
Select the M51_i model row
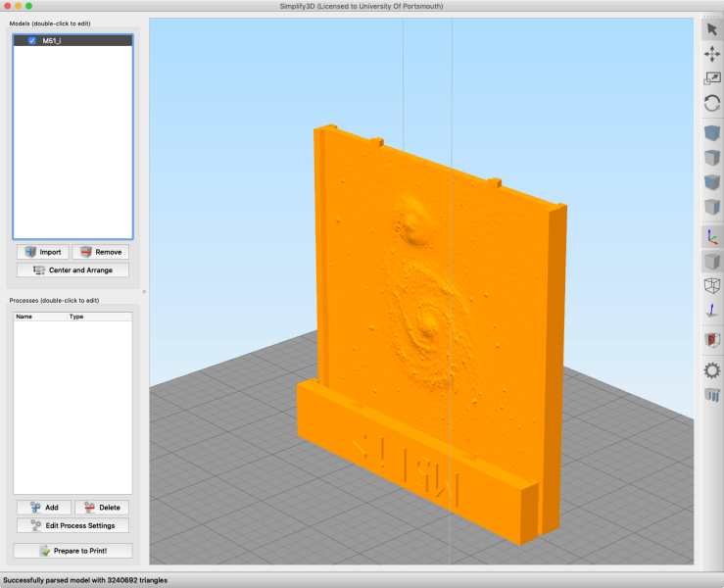tap(72, 40)
